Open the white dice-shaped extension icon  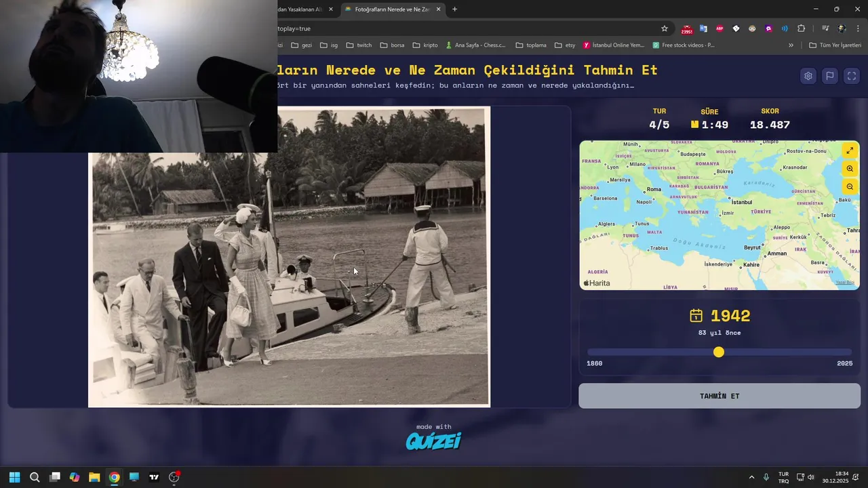click(736, 28)
